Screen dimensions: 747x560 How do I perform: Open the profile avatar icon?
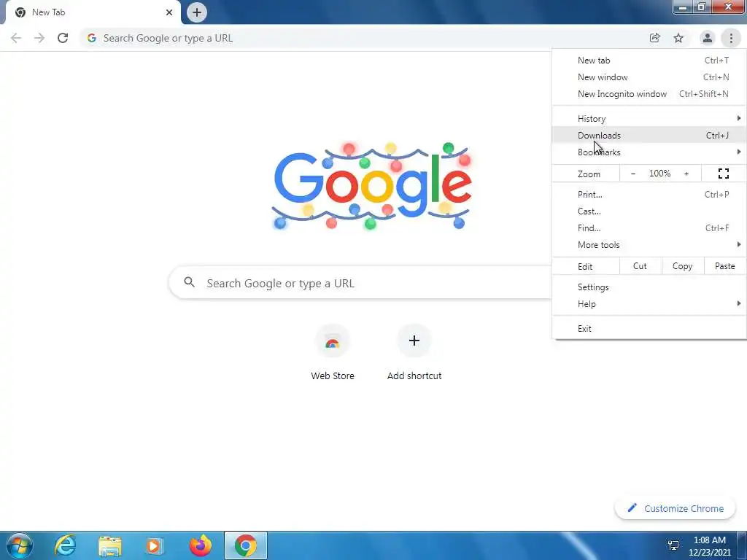708,38
